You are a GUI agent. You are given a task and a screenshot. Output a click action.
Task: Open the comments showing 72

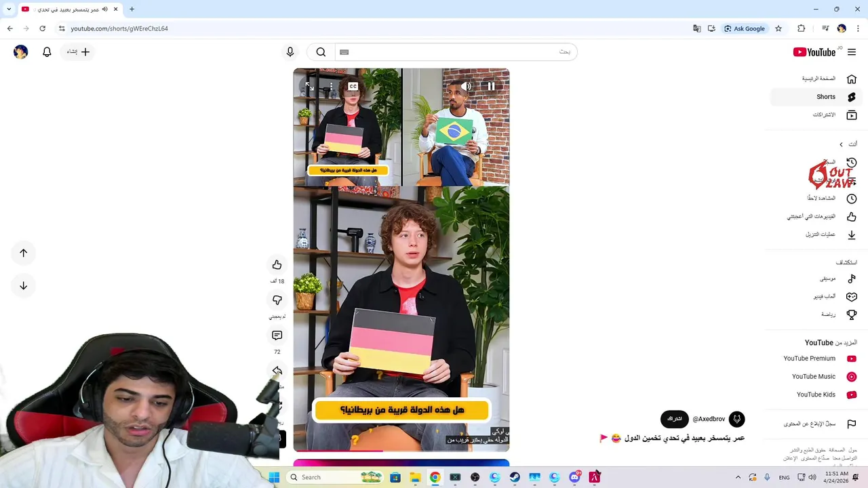coord(277,335)
